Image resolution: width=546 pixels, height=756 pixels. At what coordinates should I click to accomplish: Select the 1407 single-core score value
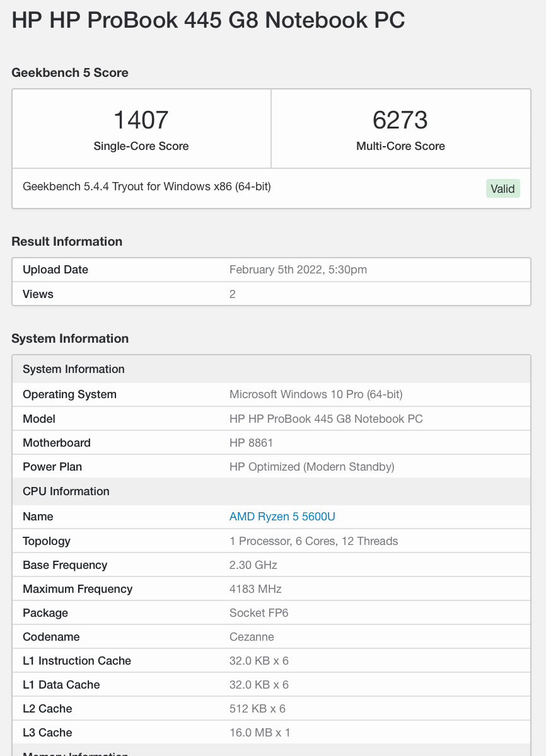coord(141,120)
